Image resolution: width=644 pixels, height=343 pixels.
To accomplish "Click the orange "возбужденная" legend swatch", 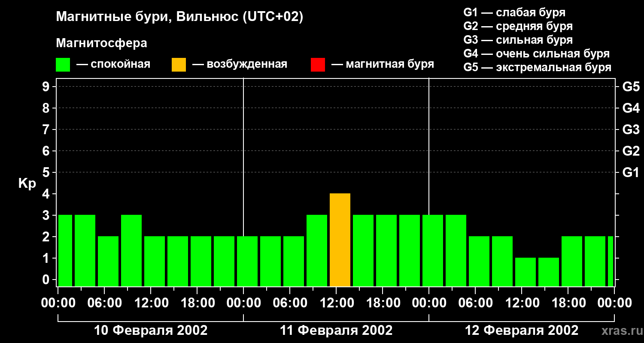I will coord(179,65).
